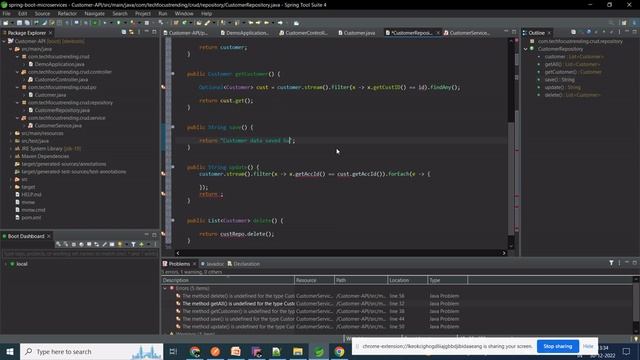Viewport: 640px width, 360px height.
Task: Expand the Maven Dependencies node
Action: [x=11, y=156]
